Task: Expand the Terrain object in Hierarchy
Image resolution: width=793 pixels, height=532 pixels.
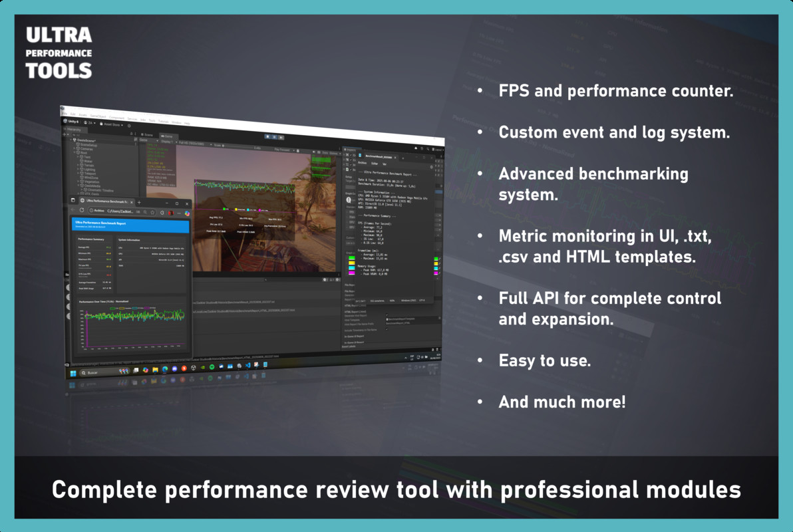Action: (78, 165)
